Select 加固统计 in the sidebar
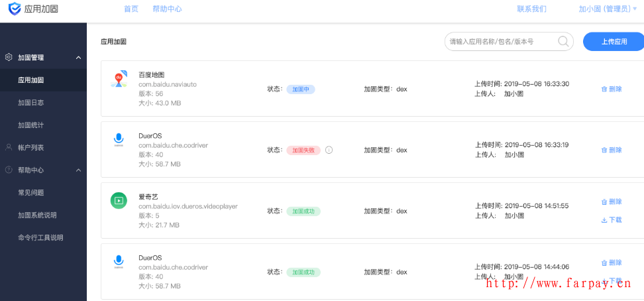 click(31, 125)
